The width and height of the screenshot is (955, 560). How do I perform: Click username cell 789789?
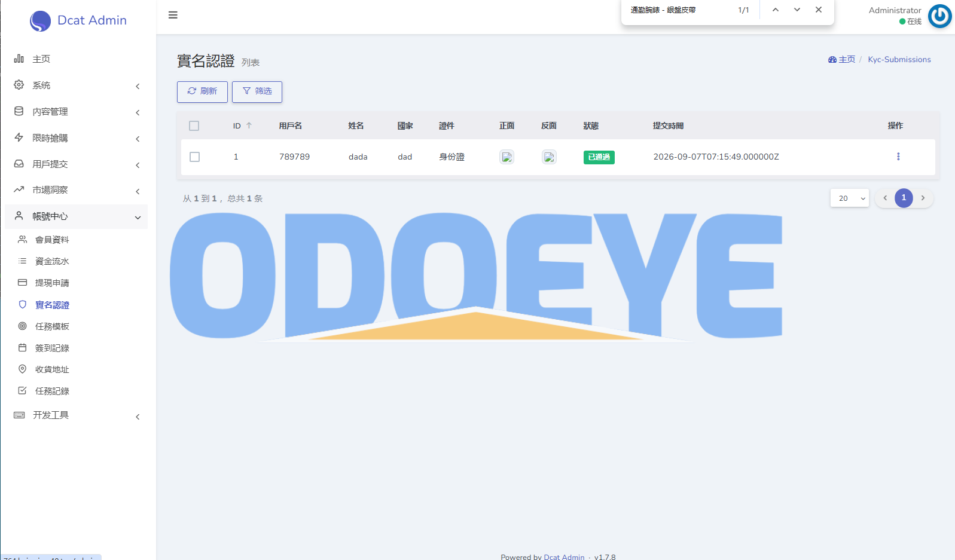tap(294, 157)
